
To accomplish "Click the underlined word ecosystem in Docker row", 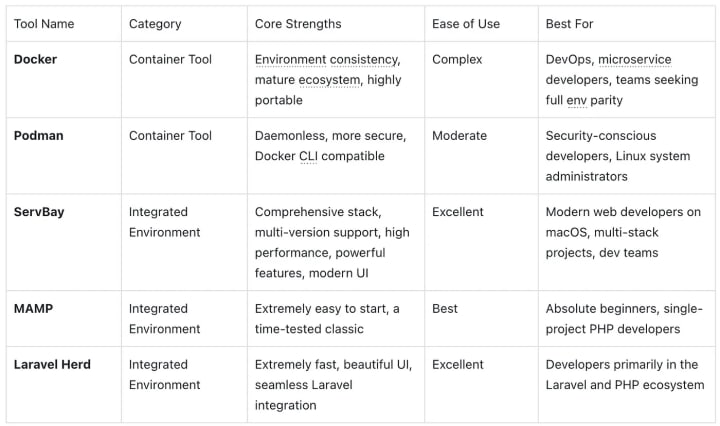I will coord(329,79).
